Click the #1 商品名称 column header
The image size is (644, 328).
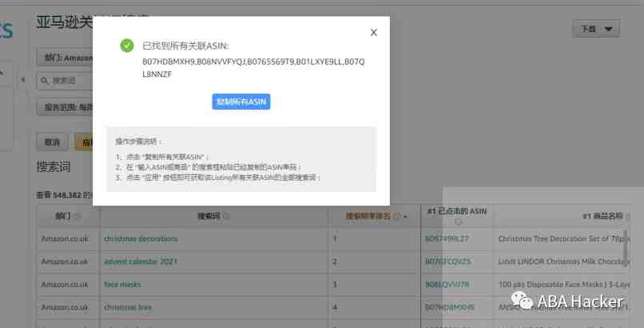[x=602, y=216]
